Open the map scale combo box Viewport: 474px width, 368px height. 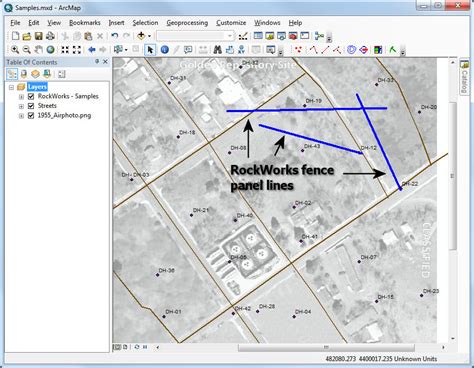click(195, 36)
